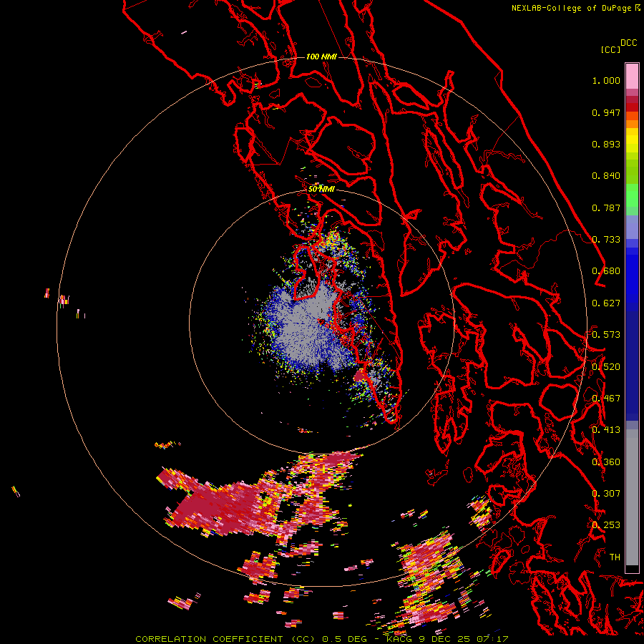Click the 0.733 color scale value
This screenshot has width=644, height=644.
606,240
